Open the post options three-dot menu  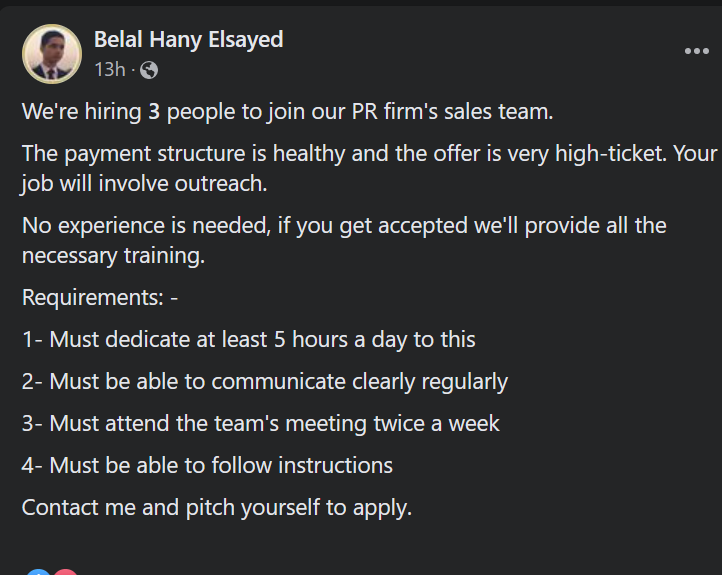[x=696, y=52]
